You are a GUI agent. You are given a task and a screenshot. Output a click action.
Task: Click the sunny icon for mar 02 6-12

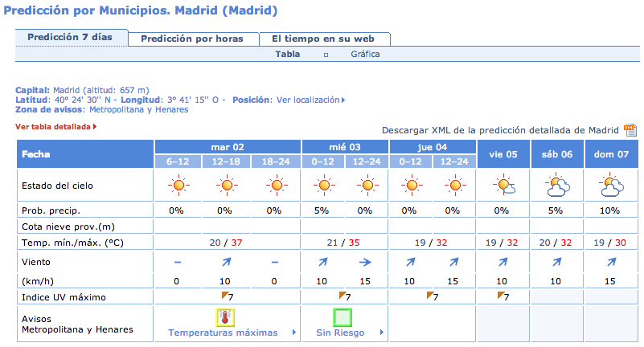[x=178, y=186]
